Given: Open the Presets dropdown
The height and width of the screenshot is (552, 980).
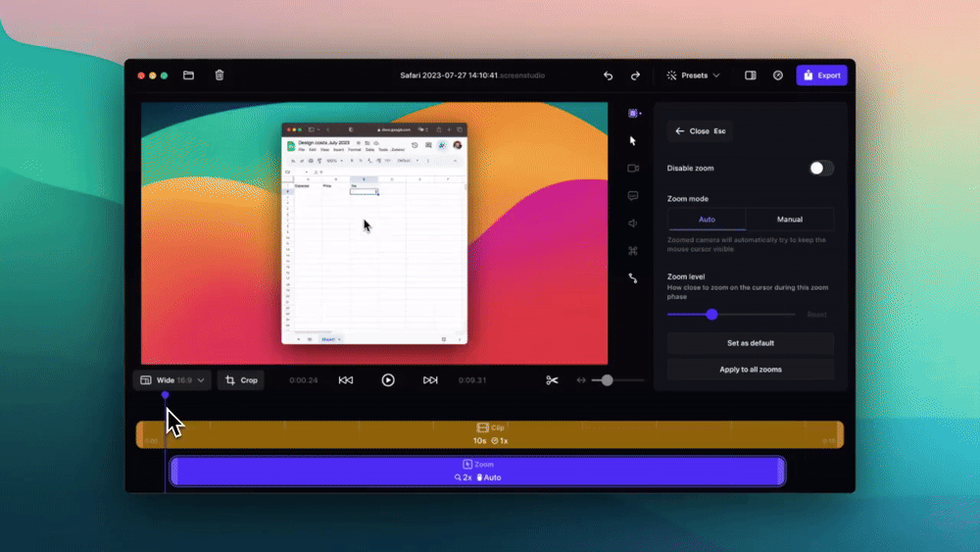Looking at the screenshot, I should pos(693,75).
